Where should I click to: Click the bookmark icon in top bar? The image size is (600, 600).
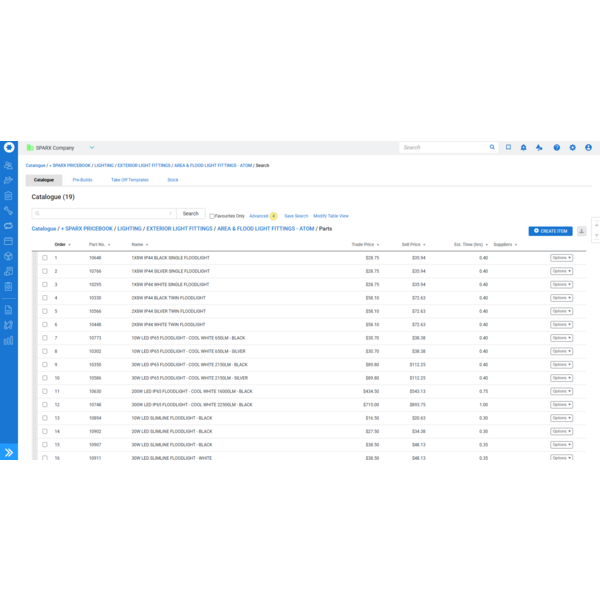click(x=508, y=147)
